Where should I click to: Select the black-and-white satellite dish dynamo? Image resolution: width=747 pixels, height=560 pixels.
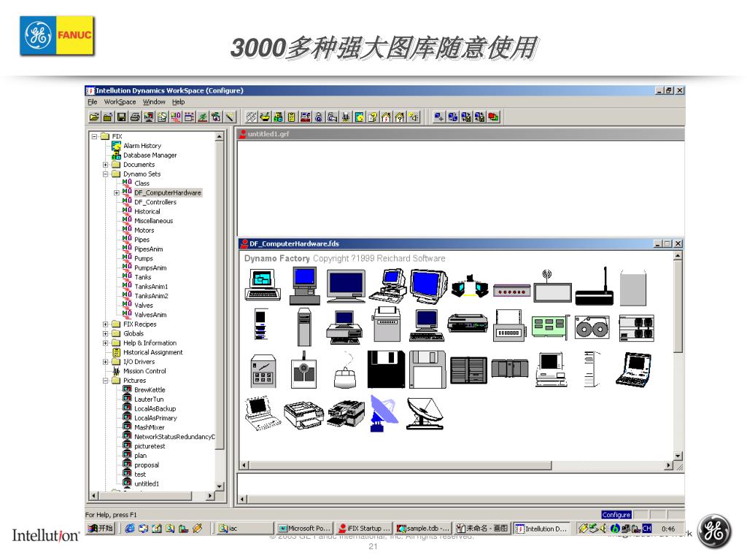(425, 414)
